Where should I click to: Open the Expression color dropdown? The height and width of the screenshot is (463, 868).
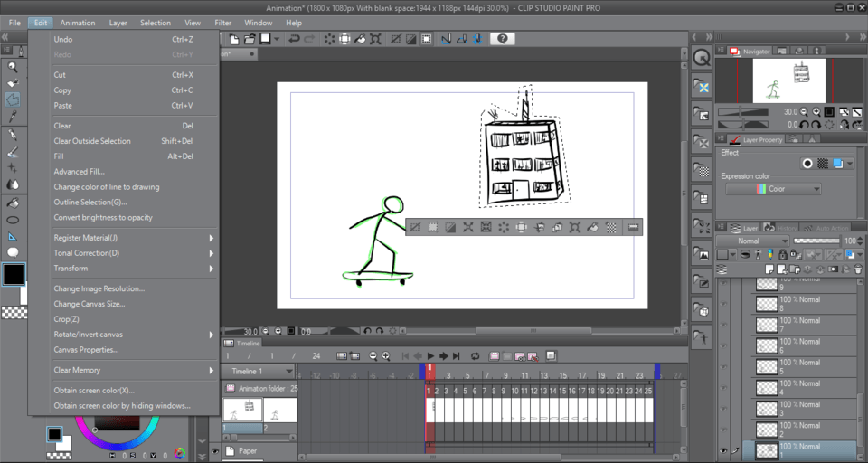pyautogui.click(x=773, y=189)
